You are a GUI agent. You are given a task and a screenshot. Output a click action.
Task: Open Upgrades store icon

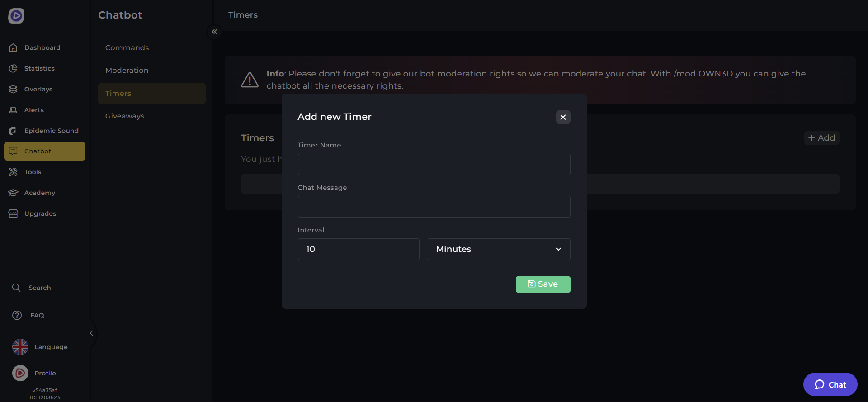(13, 213)
